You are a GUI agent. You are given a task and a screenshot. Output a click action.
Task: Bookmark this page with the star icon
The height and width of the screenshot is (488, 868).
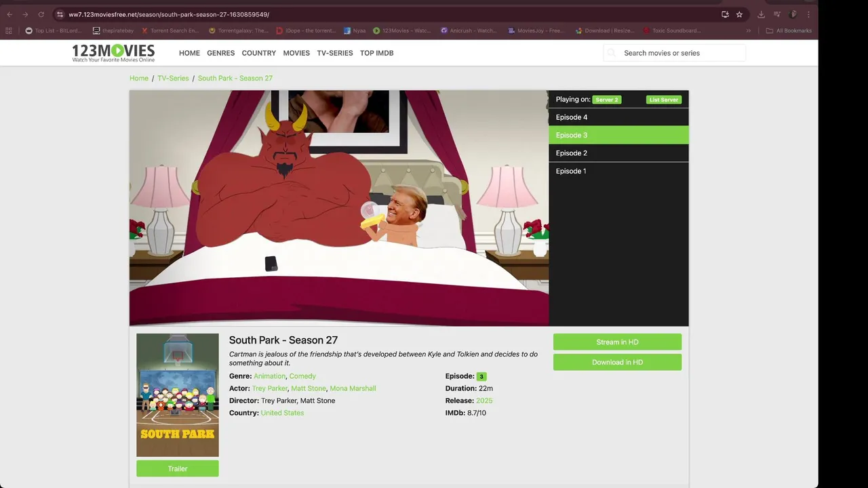pos(739,14)
